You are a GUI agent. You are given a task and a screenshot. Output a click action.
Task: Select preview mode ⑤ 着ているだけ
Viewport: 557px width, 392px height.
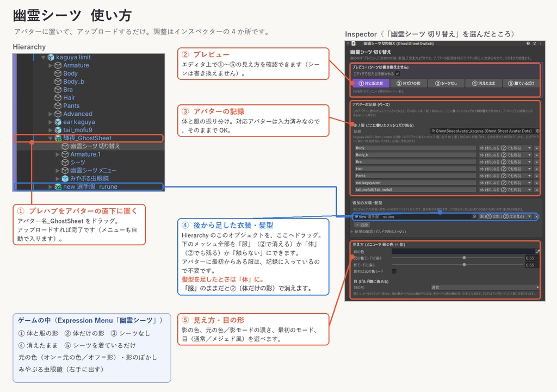(x=521, y=83)
